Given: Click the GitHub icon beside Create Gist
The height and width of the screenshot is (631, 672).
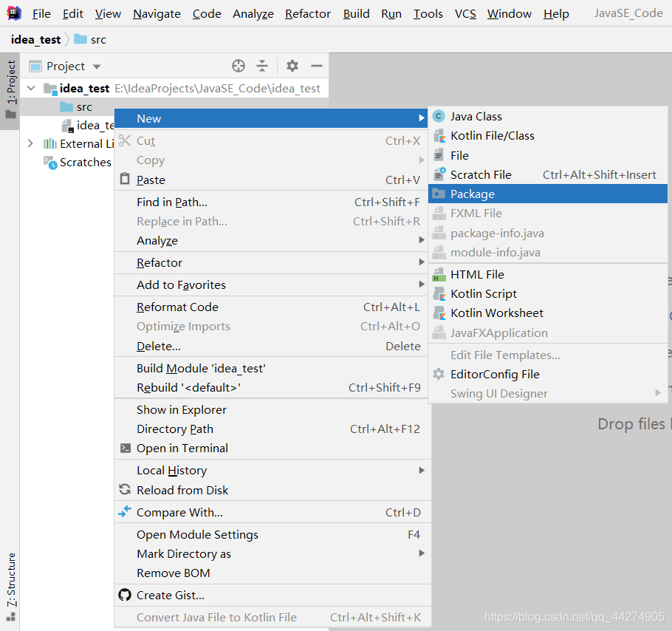Looking at the screenshot, I should tap(125, 595).
